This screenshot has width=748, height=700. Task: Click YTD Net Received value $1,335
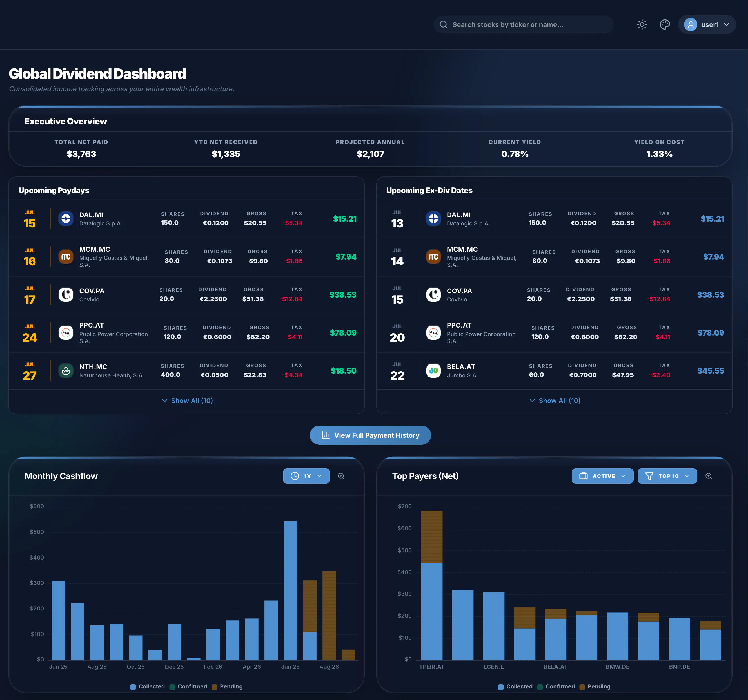click(226, 154)
